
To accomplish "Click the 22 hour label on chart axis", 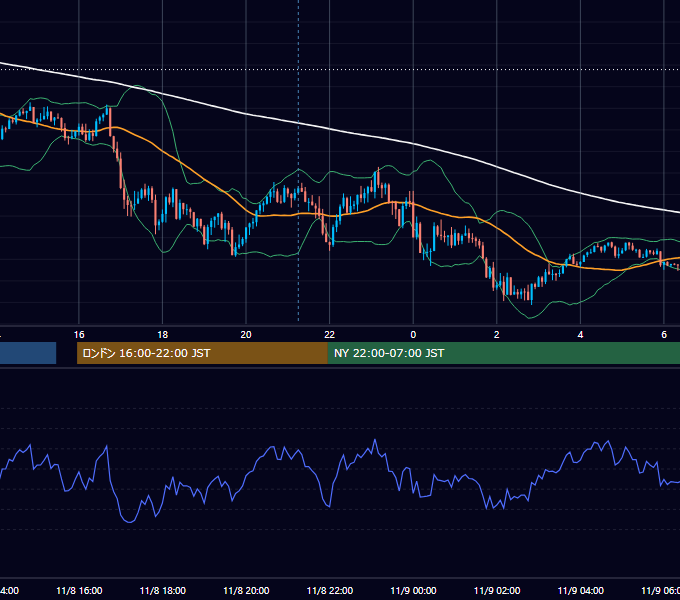I will tap(330, 335).
